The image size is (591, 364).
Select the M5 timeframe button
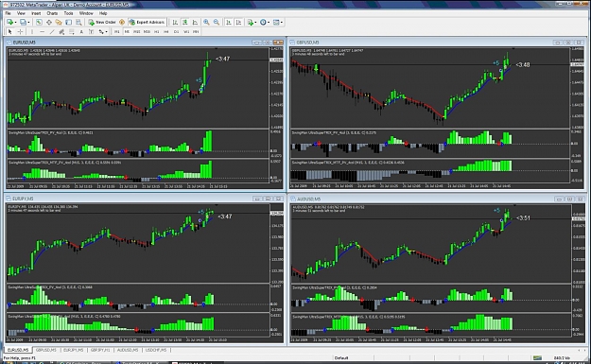coord(127,31)
